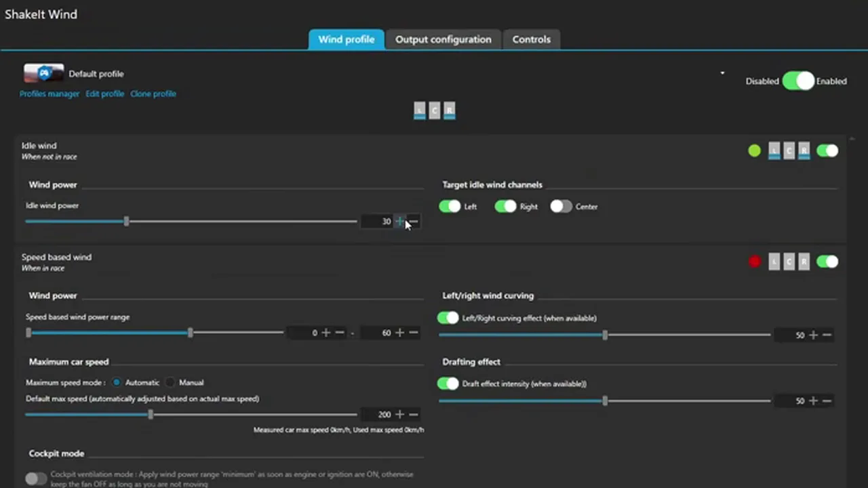Decrease draft effect intensity value
Image resolution: width=868 pixels, height=488 pixels.
pyautogui.click(x=827, y=401)
